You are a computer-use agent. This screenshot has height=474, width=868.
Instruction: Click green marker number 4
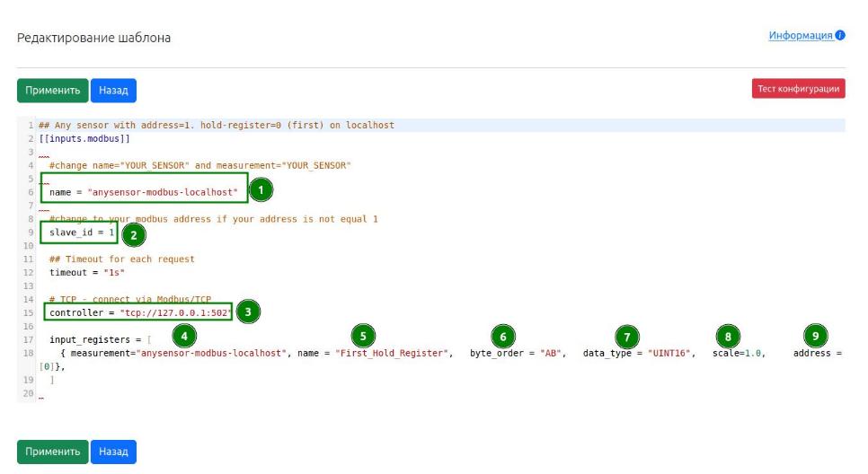click(x=183, y=337)
